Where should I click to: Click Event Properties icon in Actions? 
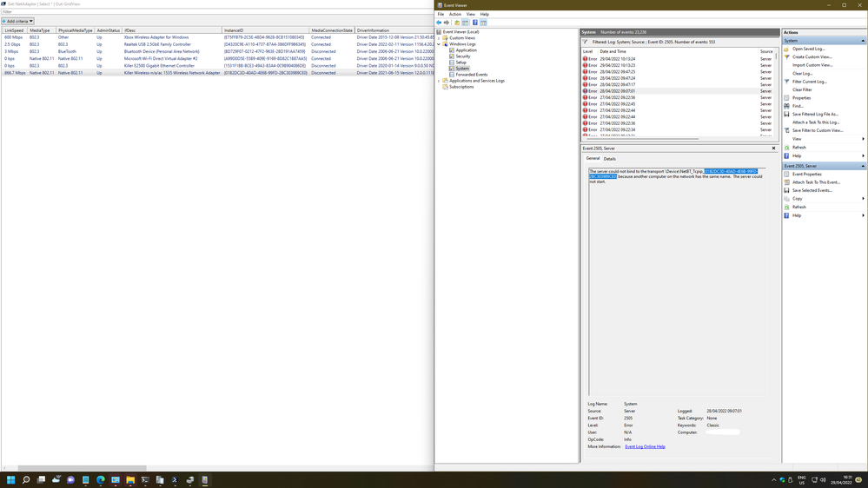point(786,175)
